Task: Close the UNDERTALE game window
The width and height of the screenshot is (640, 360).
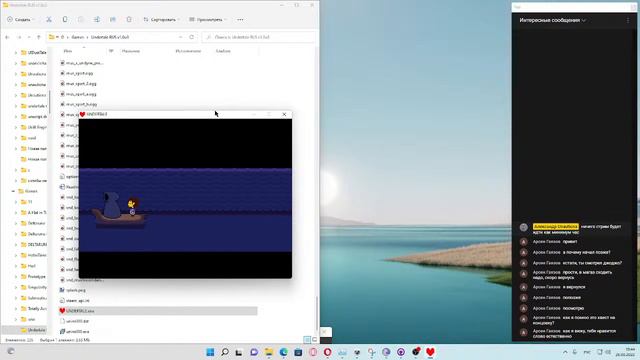Action: click(x=284, y=114)
